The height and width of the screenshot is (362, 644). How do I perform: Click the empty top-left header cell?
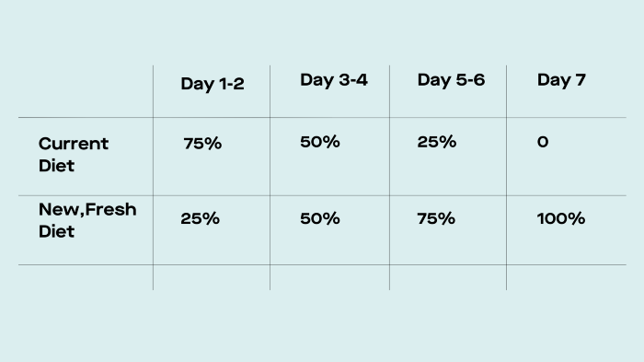coord(86,91)
